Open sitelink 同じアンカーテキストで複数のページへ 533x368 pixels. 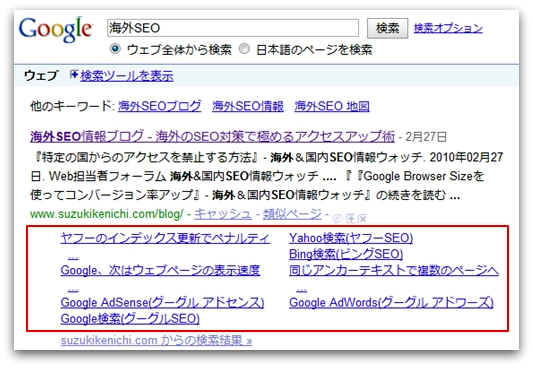[x=394, y=270]
